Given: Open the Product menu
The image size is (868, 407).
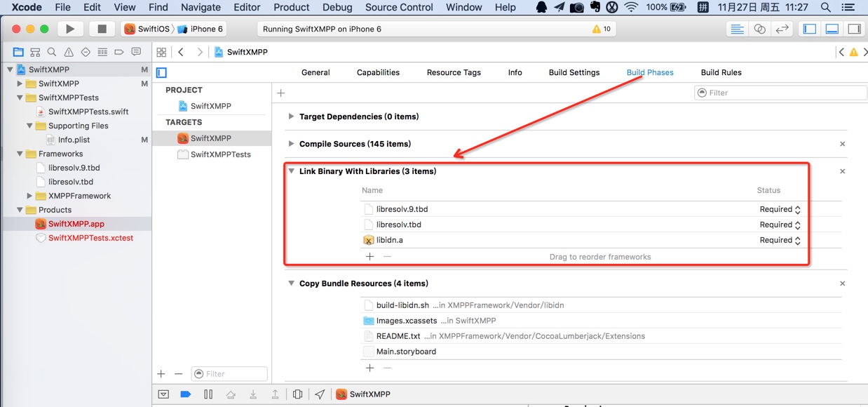Looking at the screenshot, I should pos(292,7).
